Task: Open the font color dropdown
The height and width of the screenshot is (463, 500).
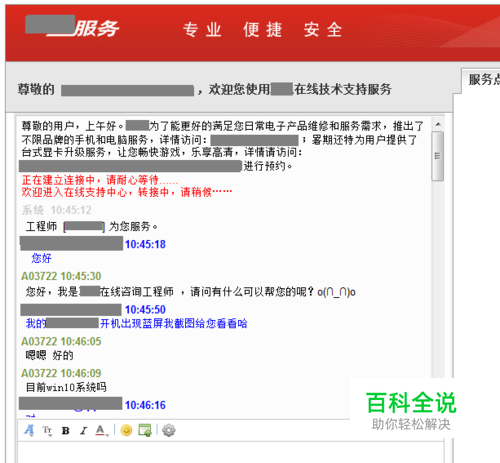Action: (101, 431)
